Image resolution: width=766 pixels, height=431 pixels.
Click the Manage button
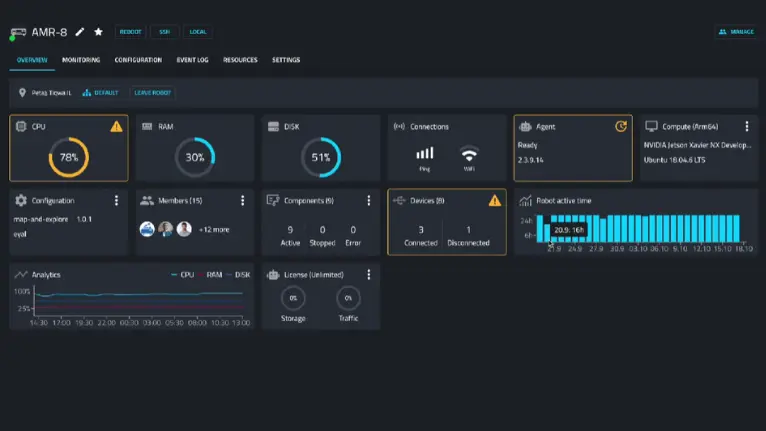coord(736,32)
